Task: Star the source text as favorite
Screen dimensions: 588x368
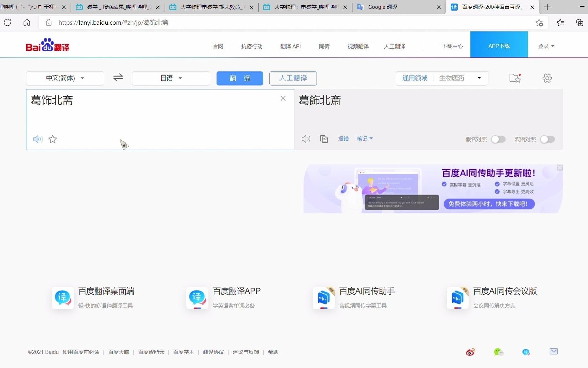Action: pos(53,139)
